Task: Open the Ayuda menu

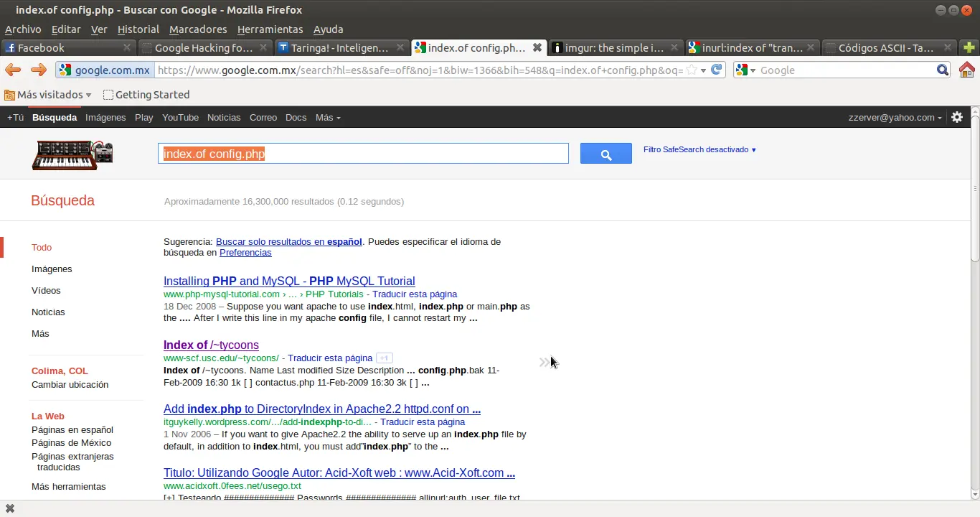Action: 329,29
